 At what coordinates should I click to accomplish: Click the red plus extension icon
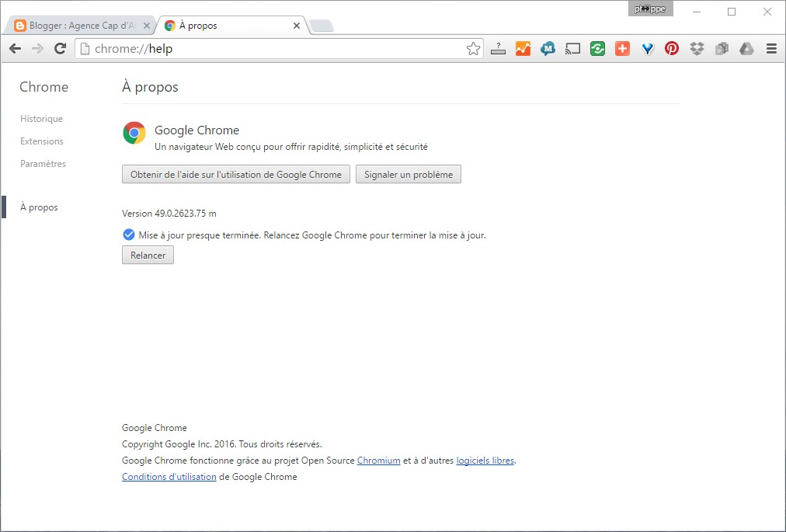coord(622,49)
